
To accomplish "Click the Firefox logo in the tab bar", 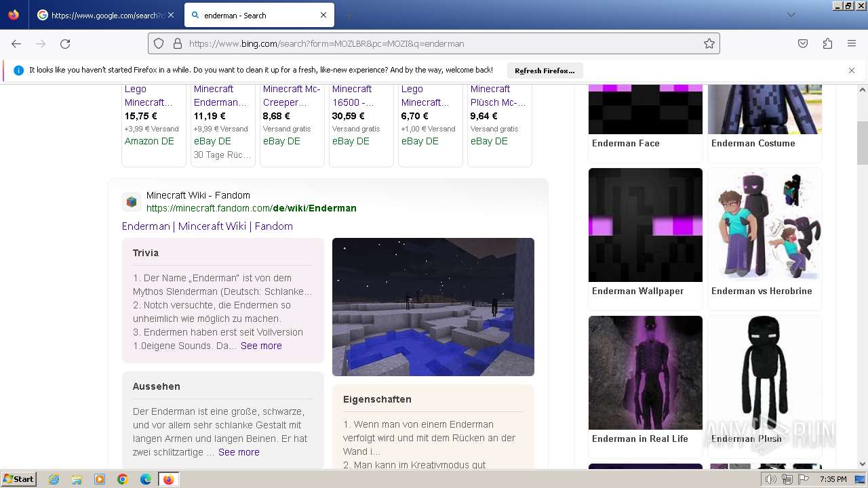I will click(x=14, y=15).
